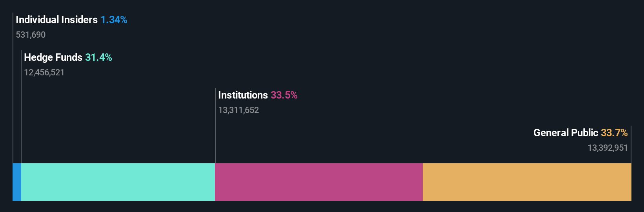This screenshot has height=212, width=644.
Task: Click the pink Institutions bar segment
Action: pos(318,182)
